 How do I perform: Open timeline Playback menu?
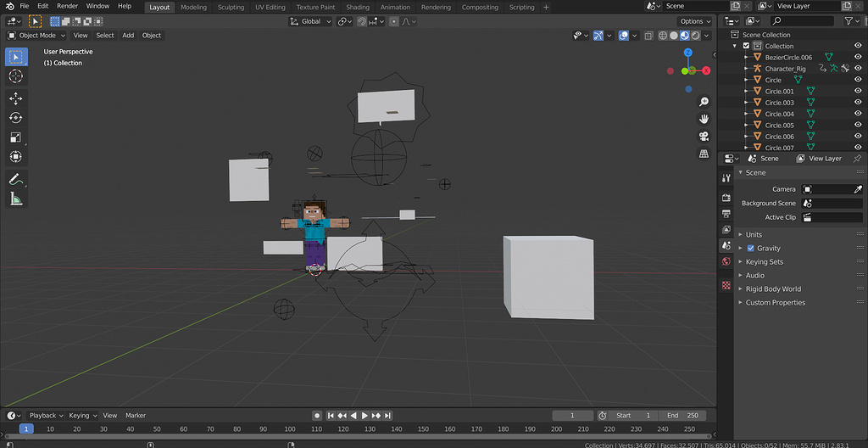tap(46, 415)
